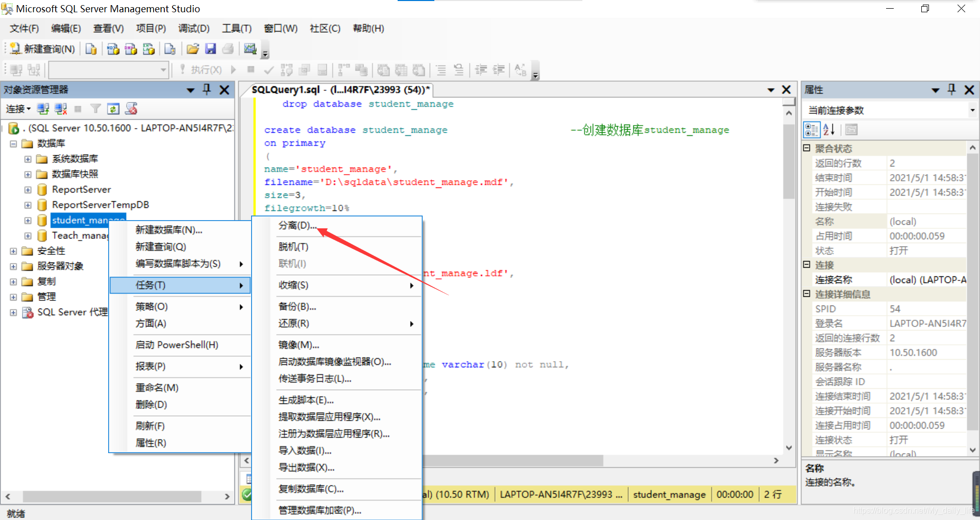Save the current query with the floppy icon
The image size is (980, 520).
coord(210,49)
